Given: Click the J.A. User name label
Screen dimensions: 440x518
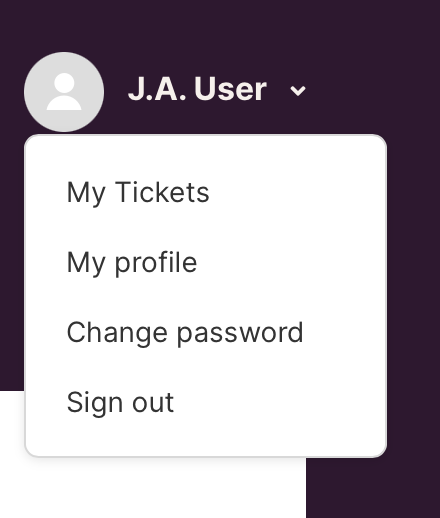Looking at the screenshot, I should [x=197, y=89].
